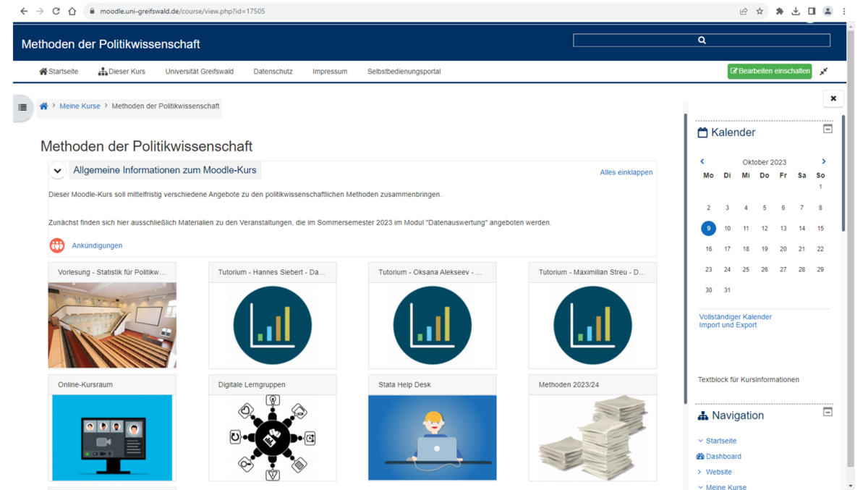The width and height of the screenshot is (868, 490).
Task: Open the browser extensions puzzle icon
Action: coord(779,12)
